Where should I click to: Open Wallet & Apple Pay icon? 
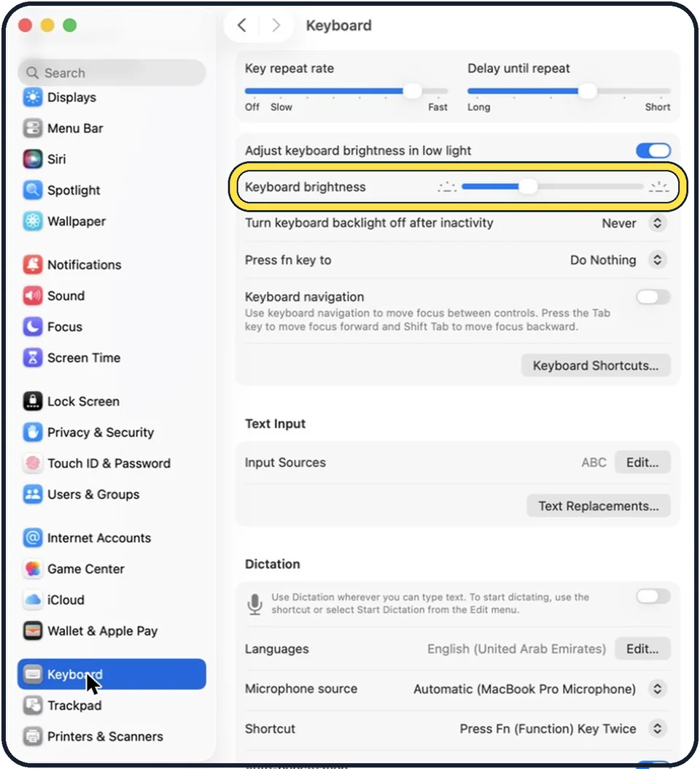click(x=33, y=630)
